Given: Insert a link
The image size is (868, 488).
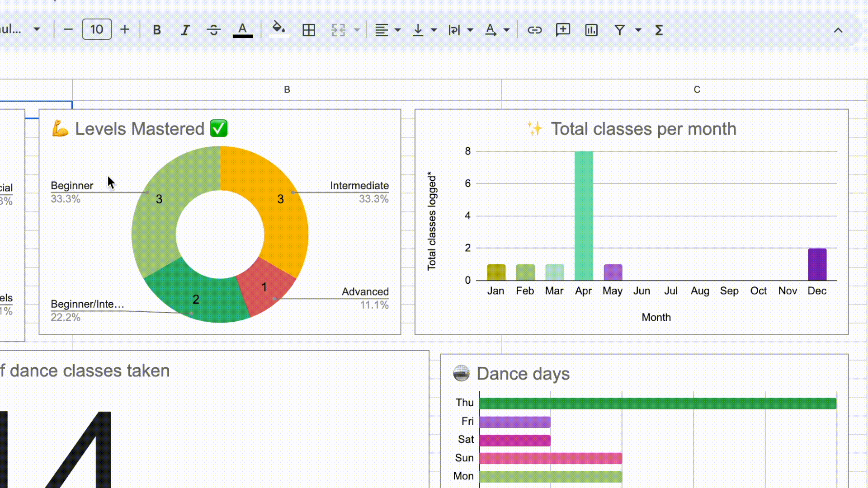Looking at the screenshot, I should pyautogui.click(x=535, y=30).
